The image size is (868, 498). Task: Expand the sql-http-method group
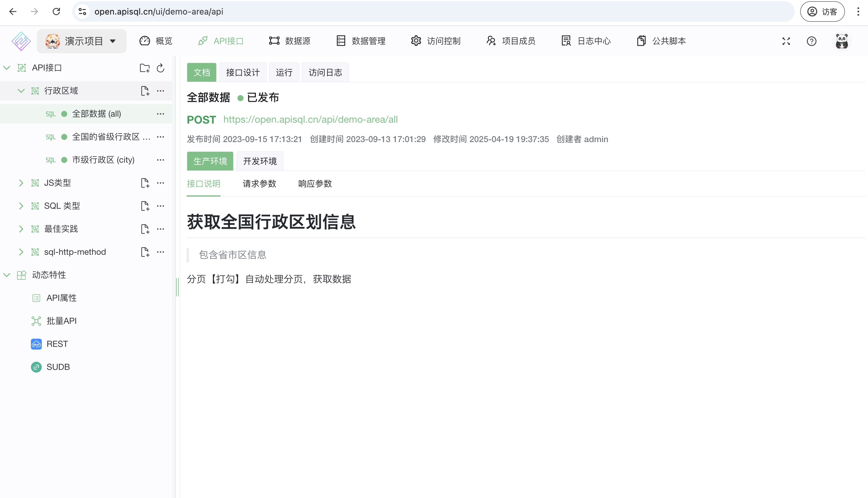21,252
